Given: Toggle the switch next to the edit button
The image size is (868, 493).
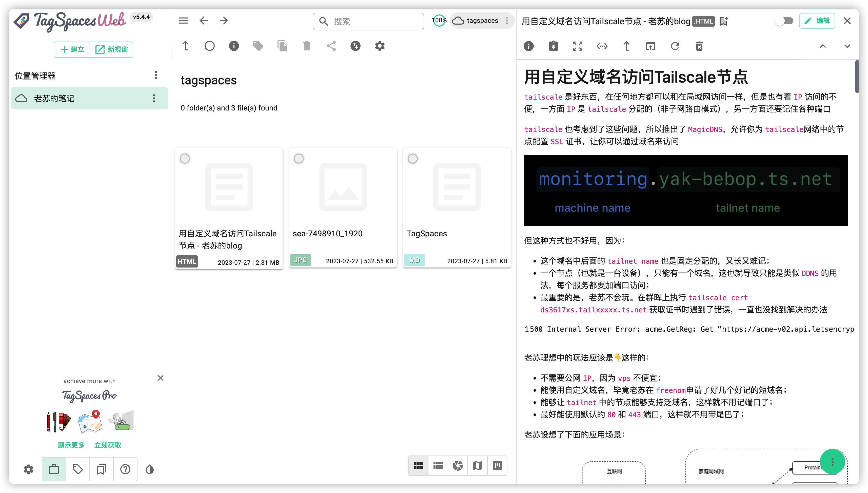Looking at the screenshot, I should click(x=784, y=21).
